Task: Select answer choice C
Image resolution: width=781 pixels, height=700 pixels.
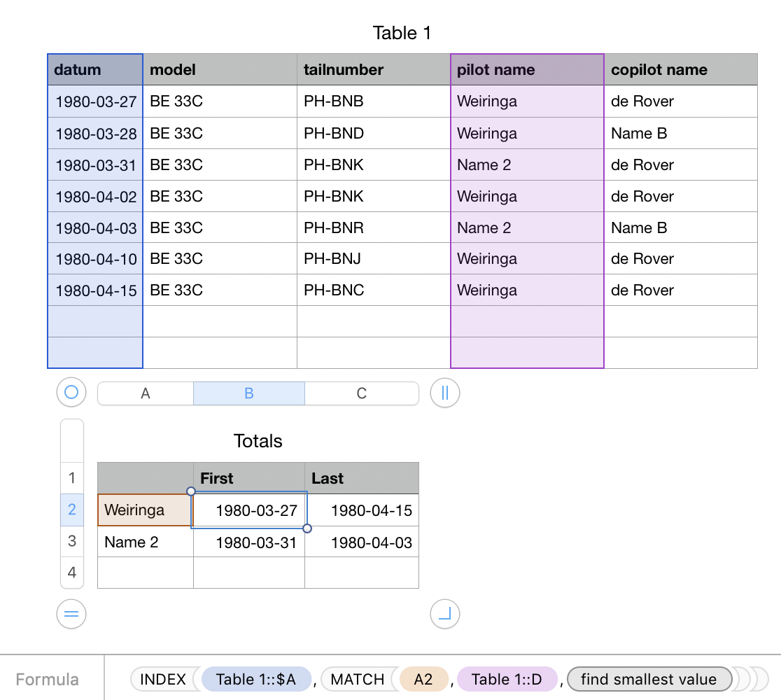Action: point(361,393)
